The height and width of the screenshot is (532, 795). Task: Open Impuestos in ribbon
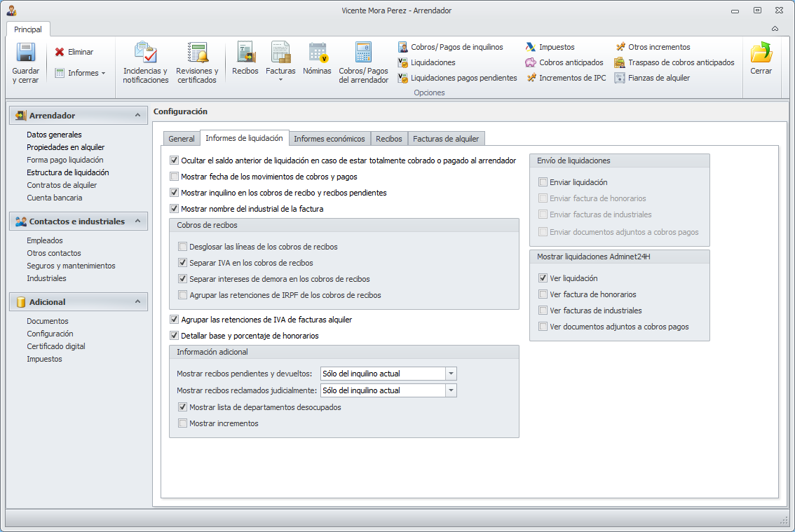(x=550, y=47)
